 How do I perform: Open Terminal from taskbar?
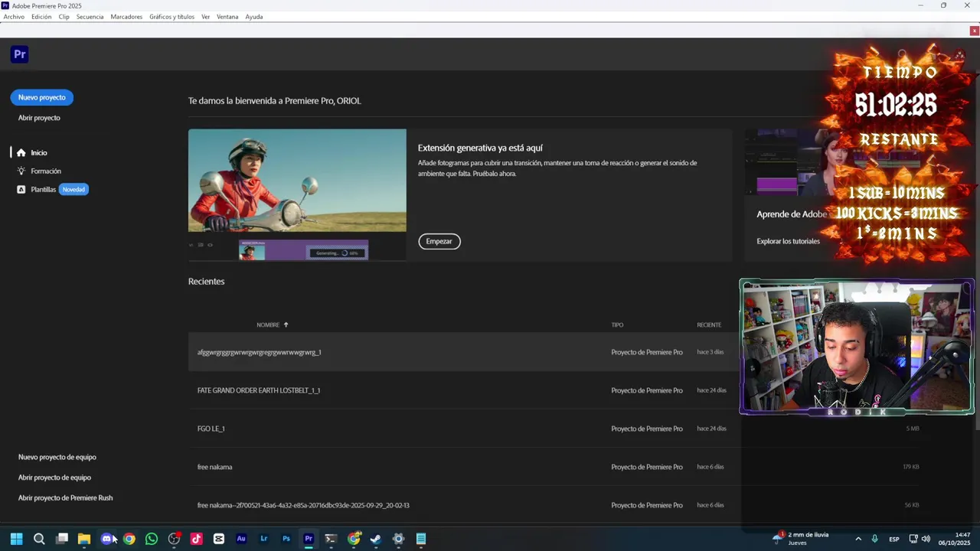coord(331,539)
